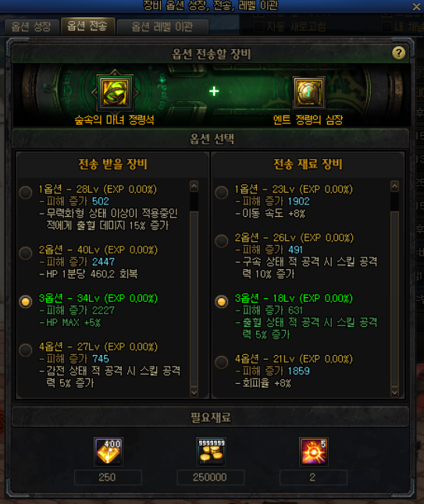Click the material equipment list scrollbar track
This screenshot has height=504, width=424.
click(394, 289)
